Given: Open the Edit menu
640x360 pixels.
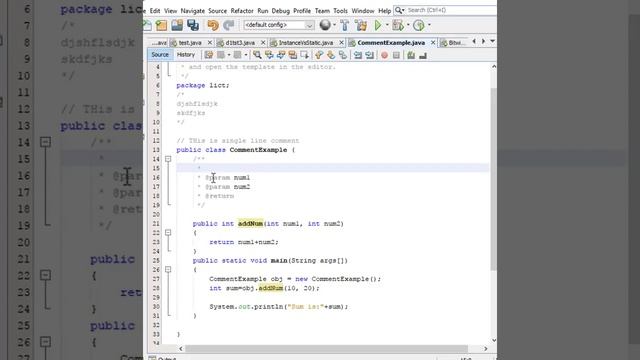Looking at the screenshot, I should pos(155,11).
